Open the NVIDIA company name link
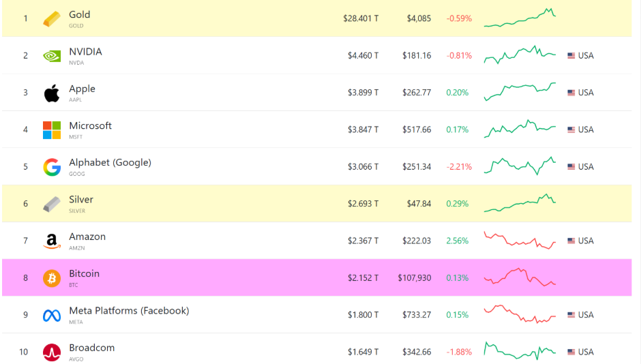 coord(85,52)
